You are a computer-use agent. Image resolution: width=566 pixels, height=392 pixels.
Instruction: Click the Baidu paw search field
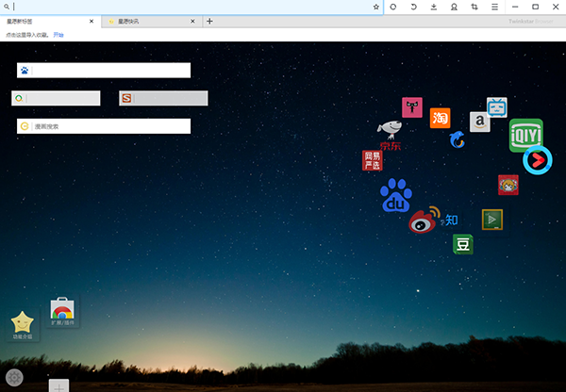tap(104, 71)
